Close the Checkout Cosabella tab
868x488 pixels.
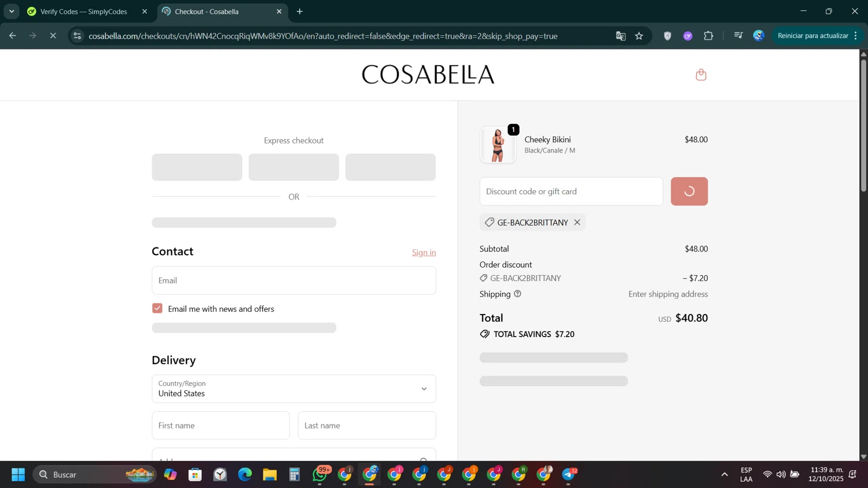click(279, 12)
